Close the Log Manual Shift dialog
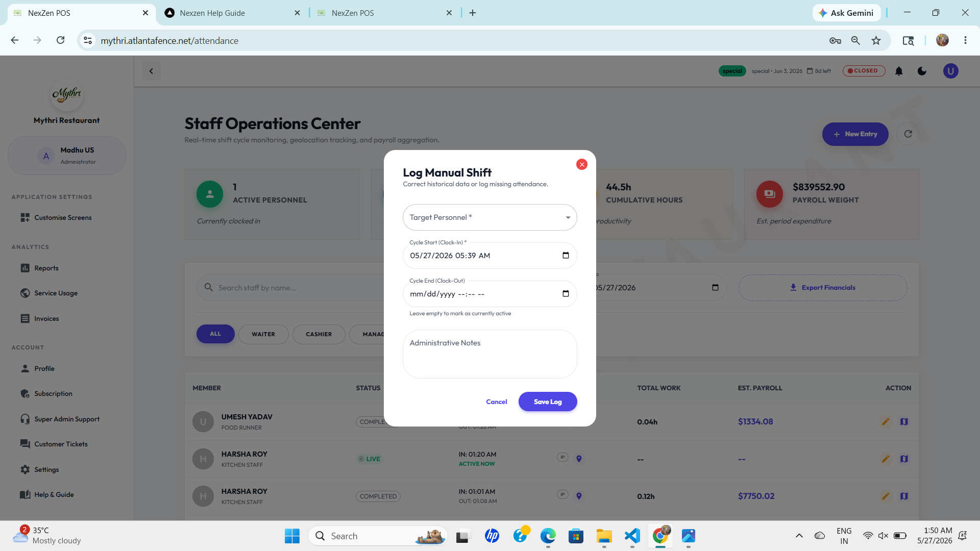This screenshot has width=980, height=551. (x=581, y=164)
